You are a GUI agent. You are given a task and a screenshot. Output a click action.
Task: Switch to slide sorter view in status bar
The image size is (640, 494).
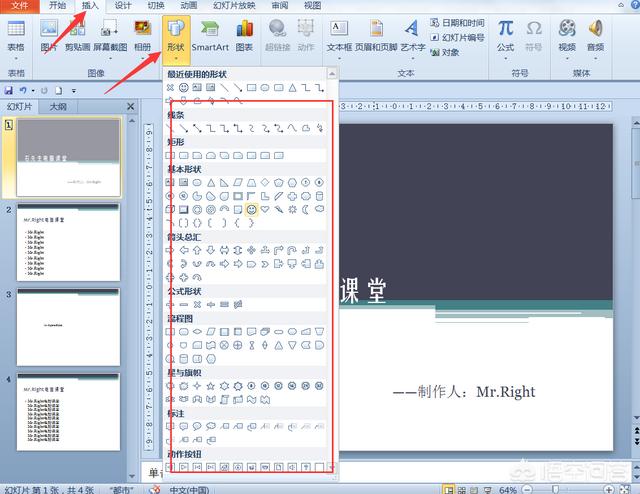click(x=462, y=490)
